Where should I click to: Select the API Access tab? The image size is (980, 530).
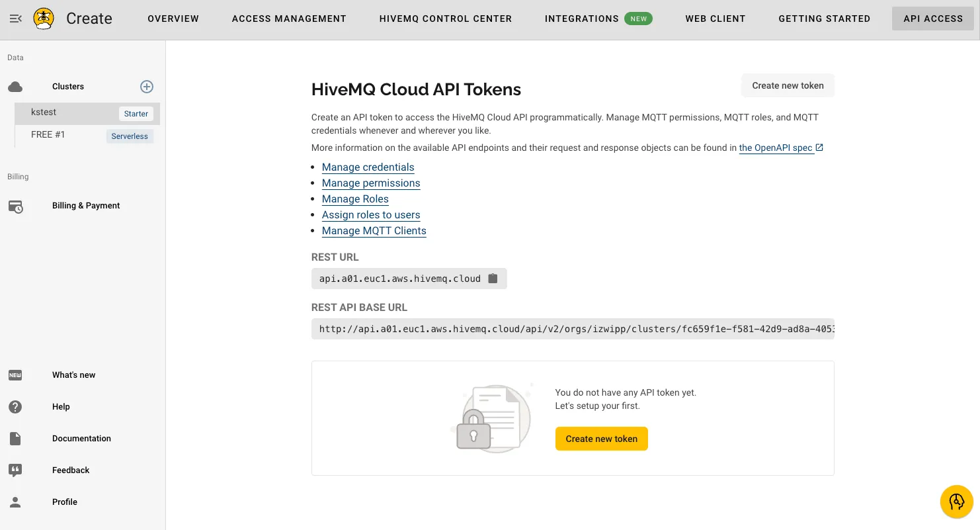pos(933,19)
